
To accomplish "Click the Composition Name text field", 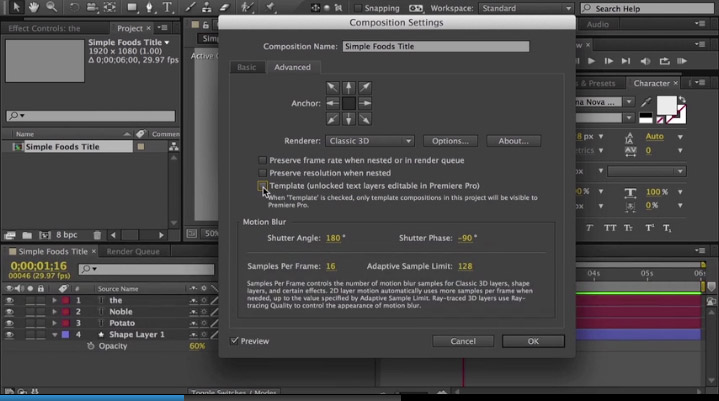I will point(435,46).
